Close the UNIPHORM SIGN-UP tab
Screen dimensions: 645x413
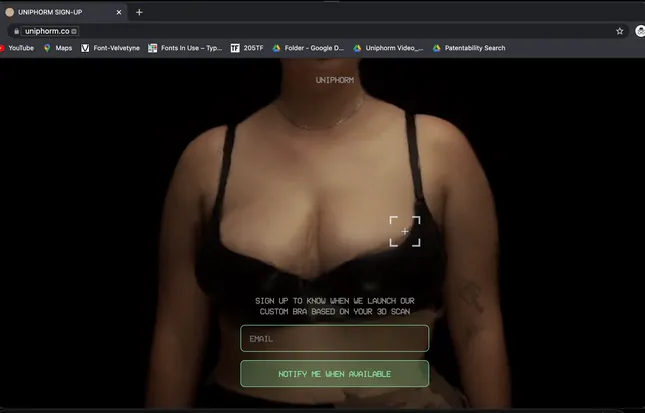click(x=119, y=12)
